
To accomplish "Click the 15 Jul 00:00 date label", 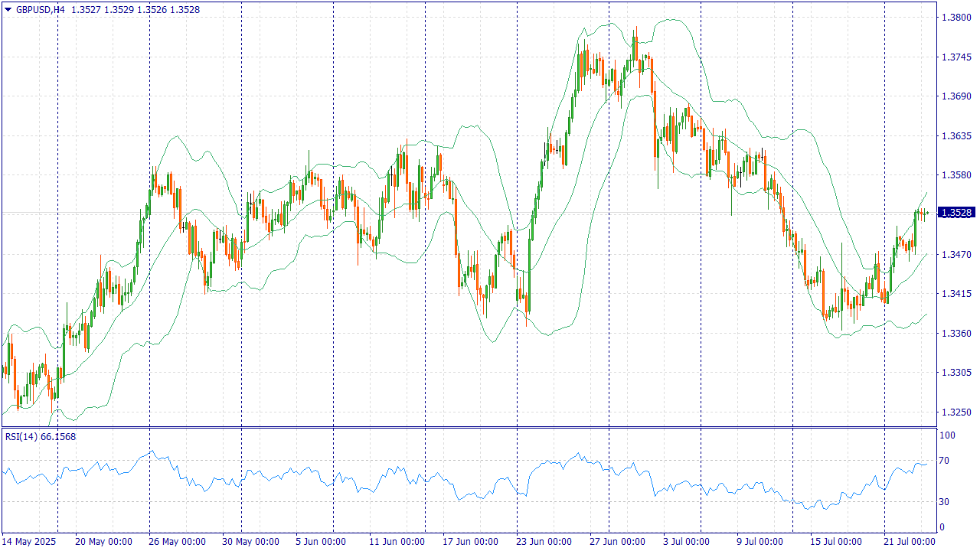I will coord(836,542).
